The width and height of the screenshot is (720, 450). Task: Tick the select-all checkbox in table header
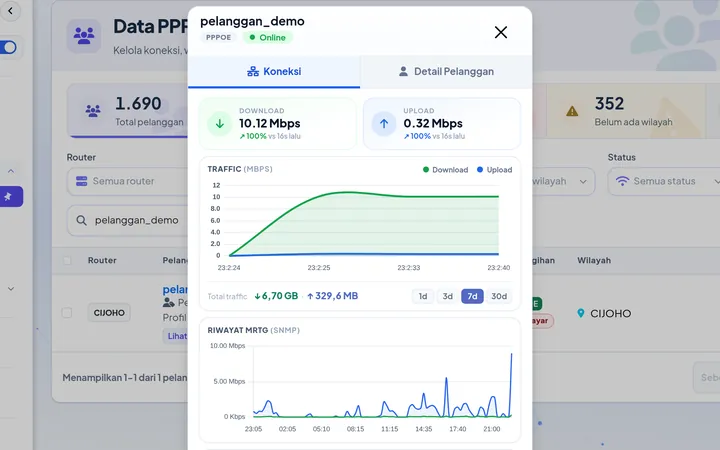point(67,261)
